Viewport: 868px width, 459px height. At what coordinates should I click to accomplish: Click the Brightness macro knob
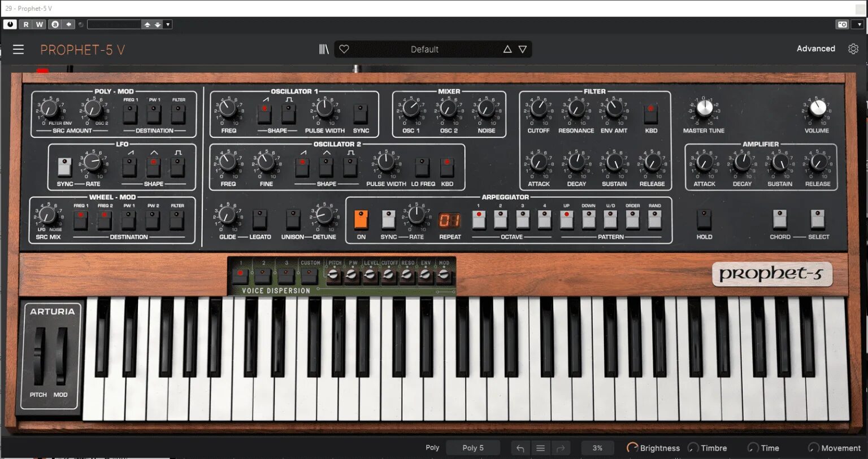[632, 448]
